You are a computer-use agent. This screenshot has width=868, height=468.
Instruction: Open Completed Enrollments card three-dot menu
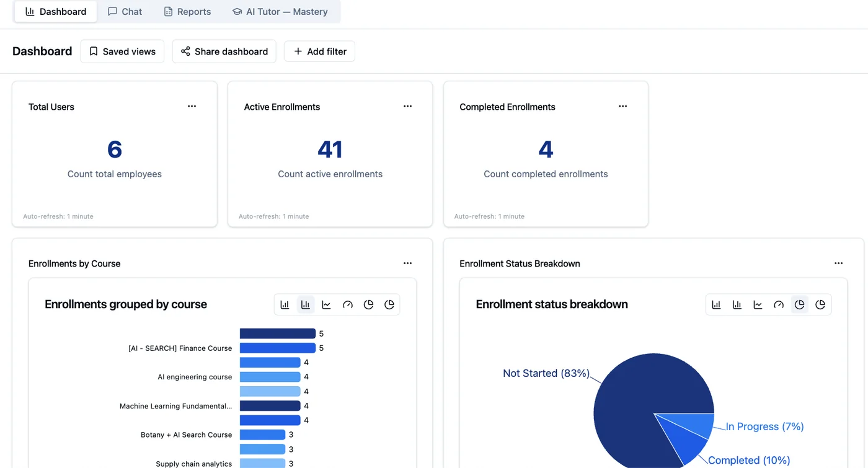[623, 107]
